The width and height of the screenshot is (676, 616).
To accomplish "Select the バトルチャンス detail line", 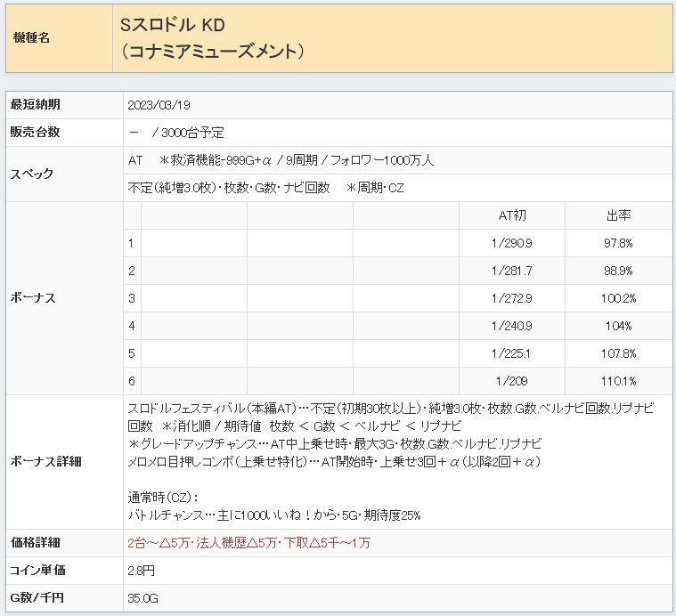I will [274, 515].
